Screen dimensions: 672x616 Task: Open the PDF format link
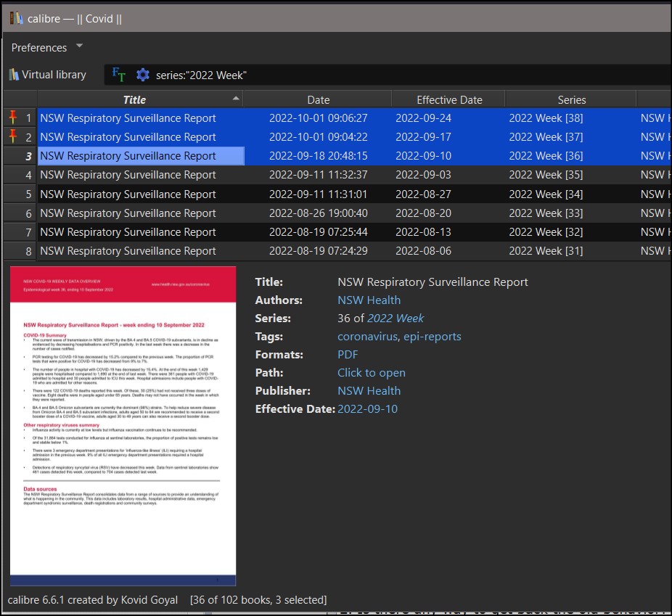pyautogui.click(x=348, y=355)
